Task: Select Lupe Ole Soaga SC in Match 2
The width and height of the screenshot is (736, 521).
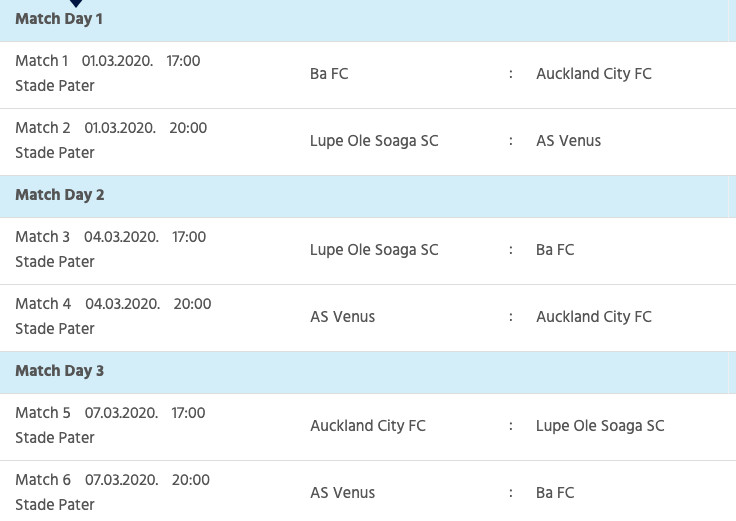Action: point(374,141)
